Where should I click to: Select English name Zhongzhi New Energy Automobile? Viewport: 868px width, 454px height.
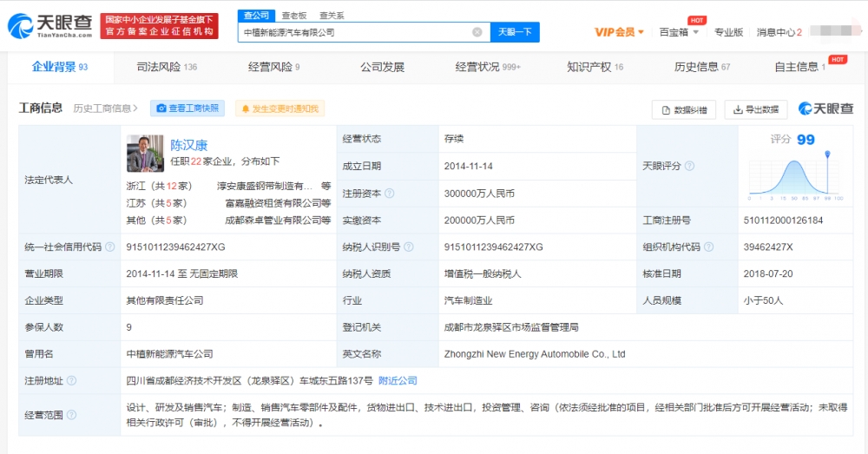(x=535, y=354)
